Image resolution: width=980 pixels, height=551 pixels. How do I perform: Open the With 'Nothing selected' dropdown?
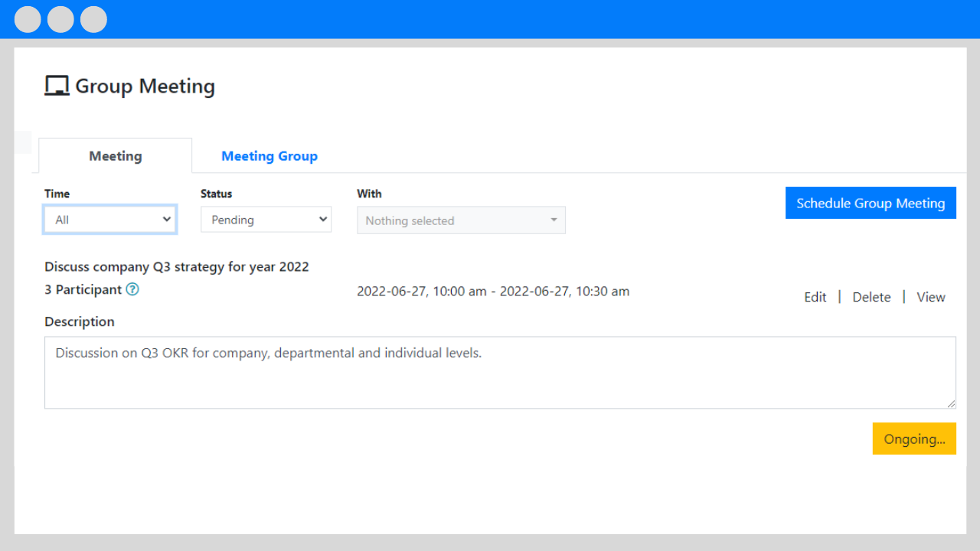coord(461,220)
